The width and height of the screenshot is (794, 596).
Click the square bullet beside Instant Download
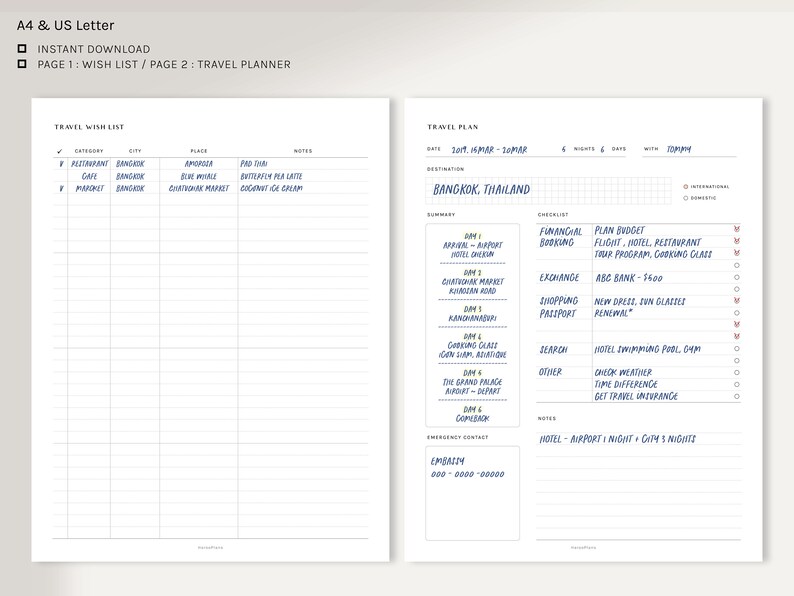[22, 49]
